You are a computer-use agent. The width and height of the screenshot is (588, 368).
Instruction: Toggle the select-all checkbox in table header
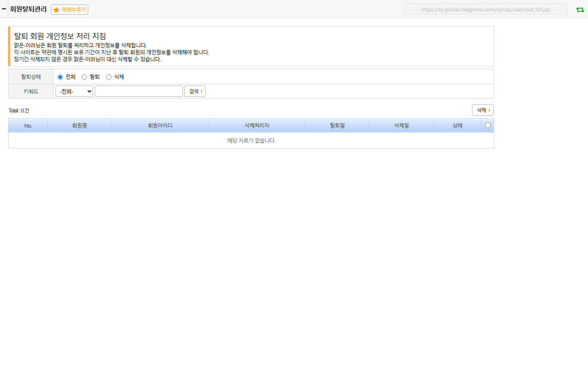tap(488, 126)
